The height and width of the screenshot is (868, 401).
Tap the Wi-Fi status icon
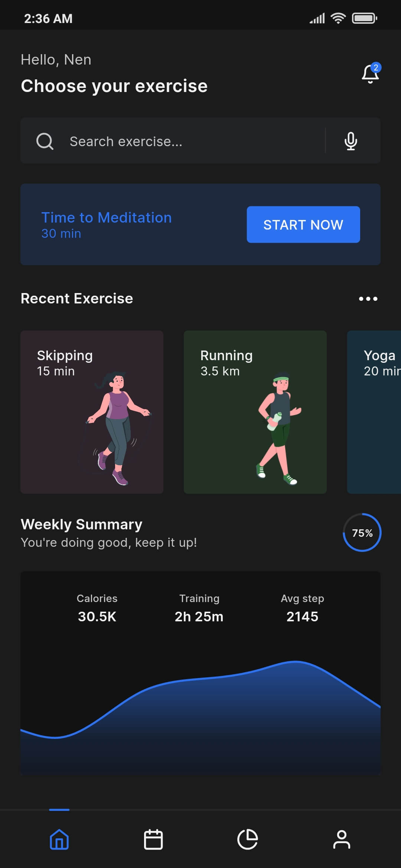(x=338, y=18)
